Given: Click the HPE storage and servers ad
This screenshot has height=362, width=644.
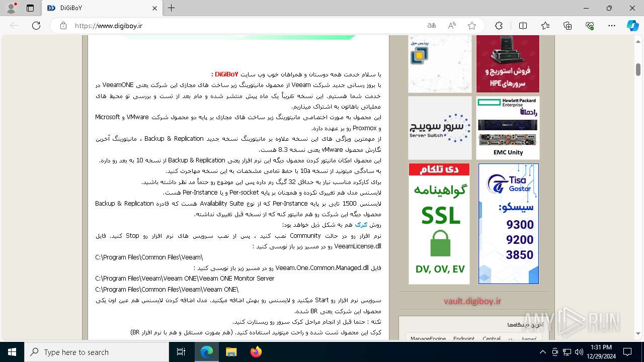Looking at the screenshot, I should 508,64.
